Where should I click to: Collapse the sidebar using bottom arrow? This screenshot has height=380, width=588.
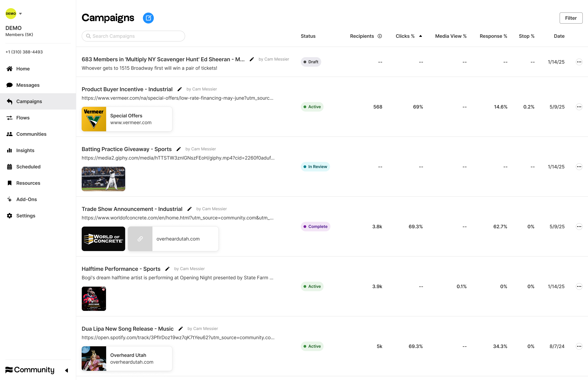click(x=66, y=370)
